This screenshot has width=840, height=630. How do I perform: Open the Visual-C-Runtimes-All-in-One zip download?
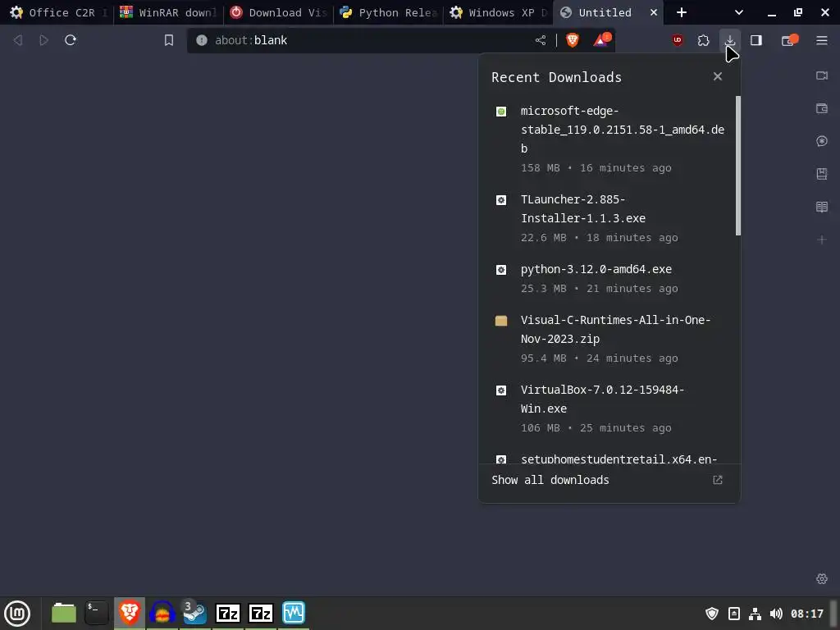click(x=609, y=339)
